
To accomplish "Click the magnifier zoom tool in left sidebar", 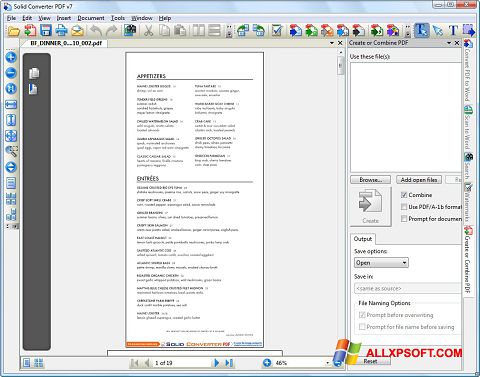I will point(11,151).
